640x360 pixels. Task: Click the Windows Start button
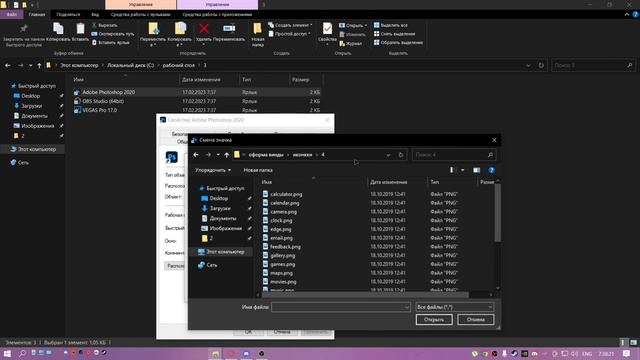(x=7, y=353)
